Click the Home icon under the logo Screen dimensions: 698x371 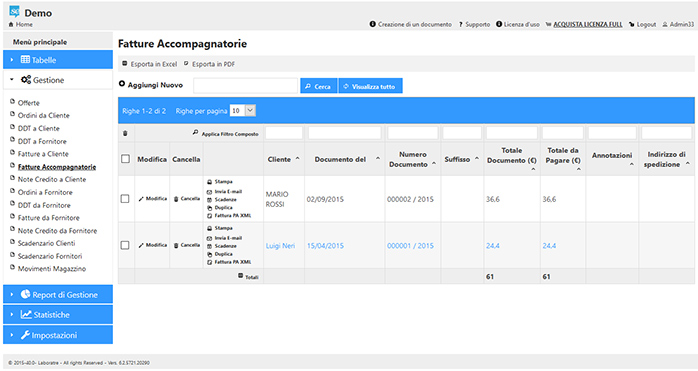pos(11,24)
